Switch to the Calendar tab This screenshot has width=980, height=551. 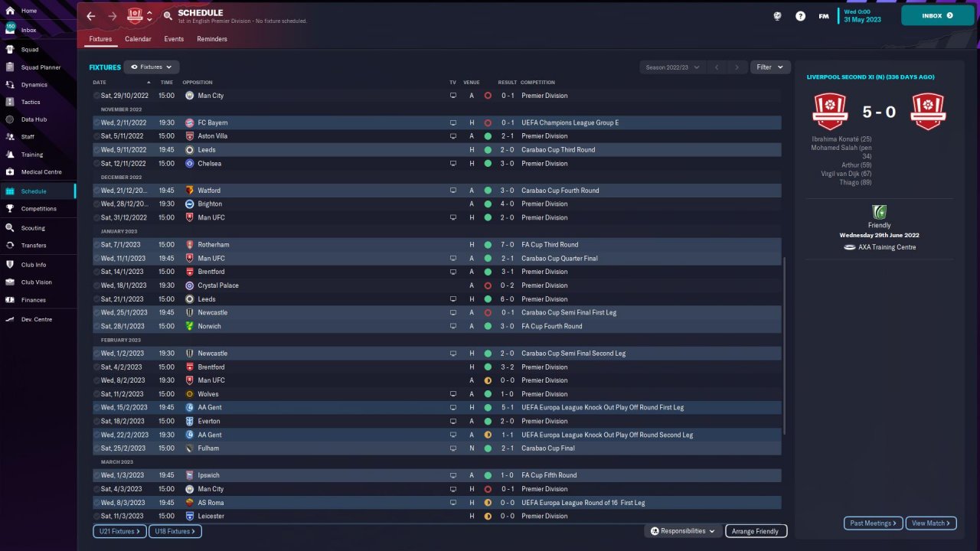[138, 39]
